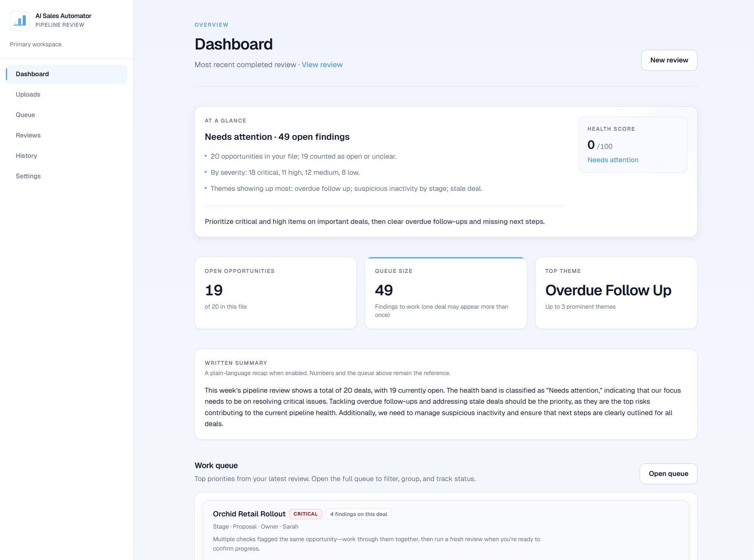
Task: Go to the Uploads section
Action: point(28,94)
